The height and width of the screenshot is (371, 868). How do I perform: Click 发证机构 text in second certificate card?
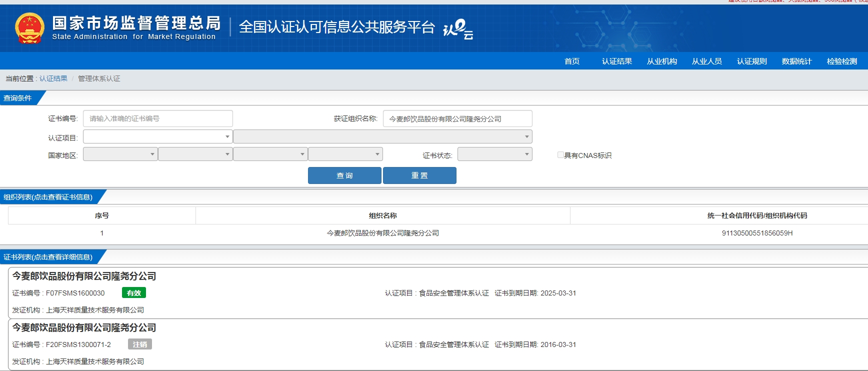point(78,361)
